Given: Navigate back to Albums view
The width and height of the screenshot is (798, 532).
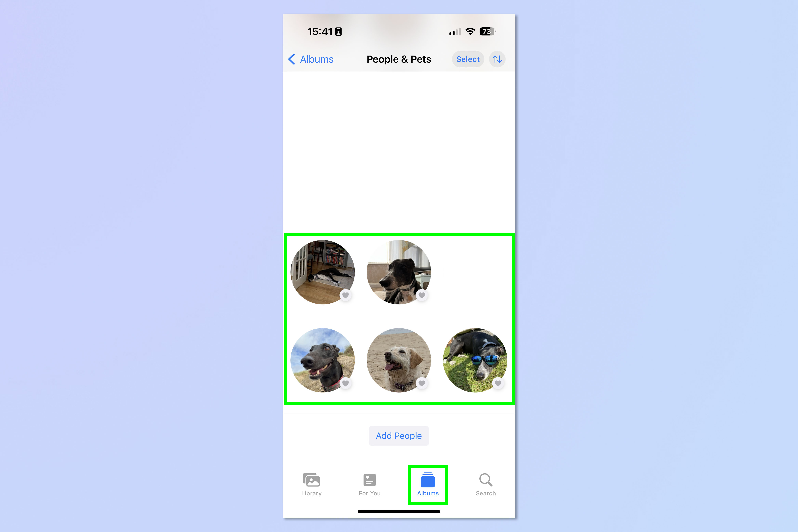Looking at the screenshot, I should (x=310, y=59).
